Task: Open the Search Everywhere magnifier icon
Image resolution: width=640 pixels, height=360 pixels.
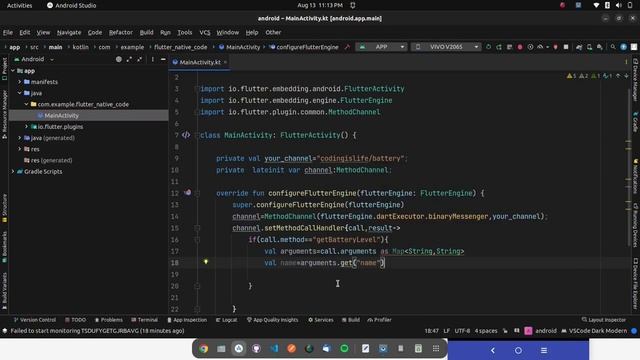Action: (x=613, y=47)
